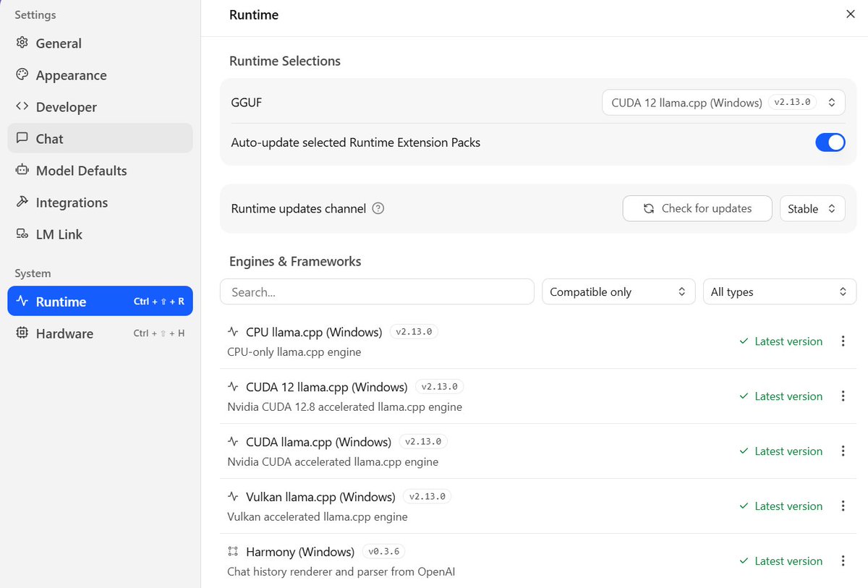Click the Nvidia CUDA 12.8 accelerated description
The height and width of the screenshot is (588, 868).
pyautogui.click(x=344, y=406)
